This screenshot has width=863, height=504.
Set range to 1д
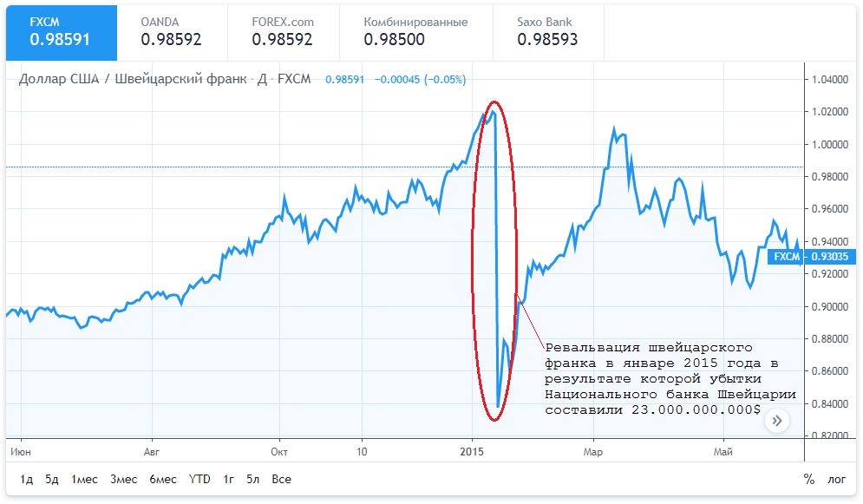(x=26, y=479)
